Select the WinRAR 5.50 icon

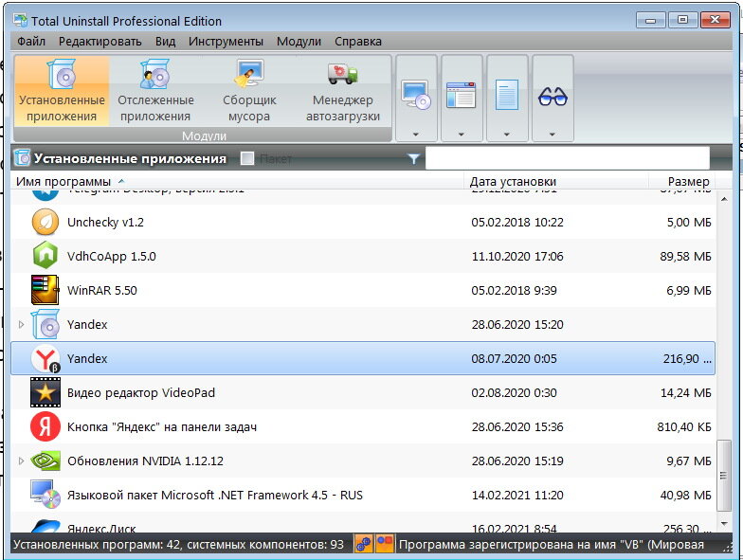click(45, 290)
